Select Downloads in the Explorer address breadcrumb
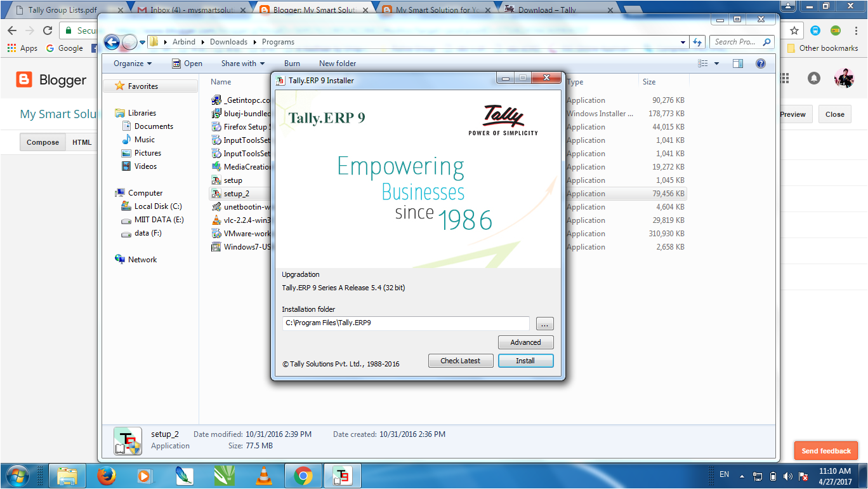 (228, 42)
